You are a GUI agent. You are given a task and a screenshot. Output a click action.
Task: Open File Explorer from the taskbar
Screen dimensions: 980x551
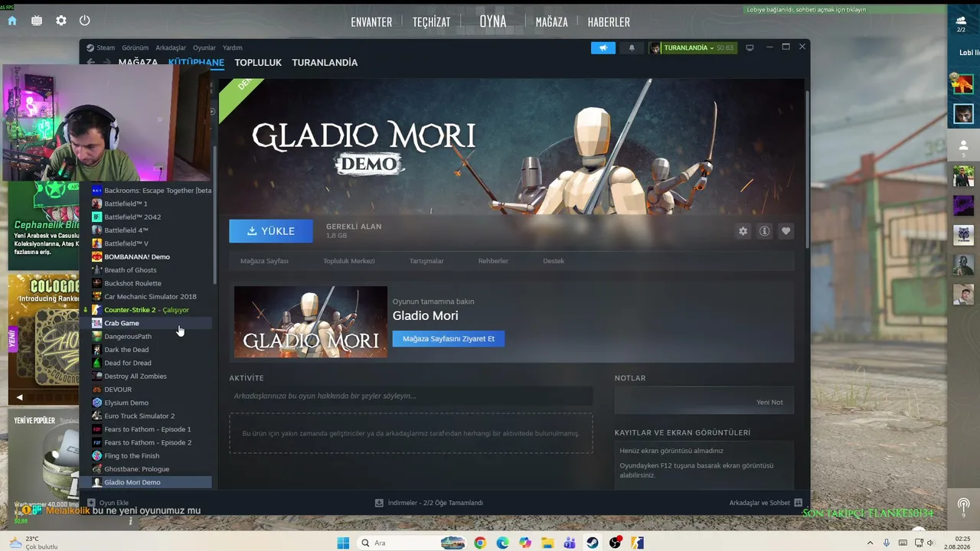[547, 543]
